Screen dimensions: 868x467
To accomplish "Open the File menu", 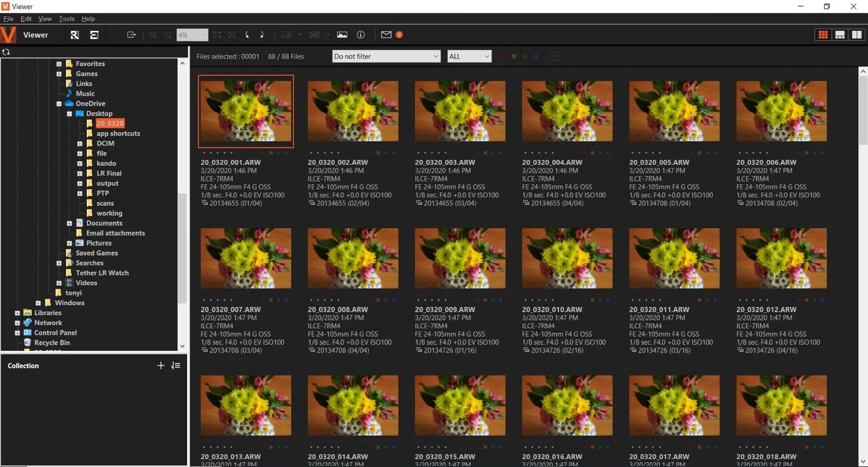I will 8,18.
